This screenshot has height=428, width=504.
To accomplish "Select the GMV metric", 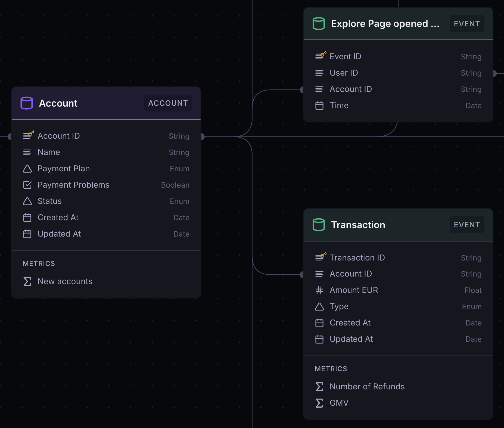I will [339, 403].
